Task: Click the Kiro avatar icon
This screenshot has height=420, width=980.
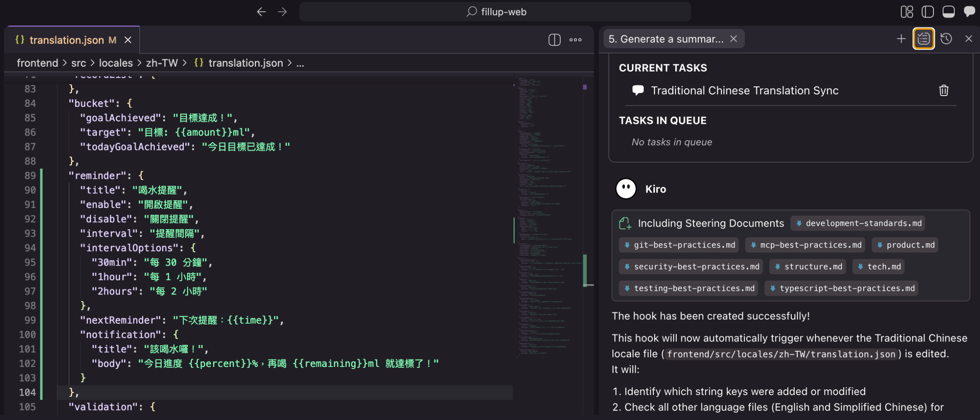Action: 626,189
